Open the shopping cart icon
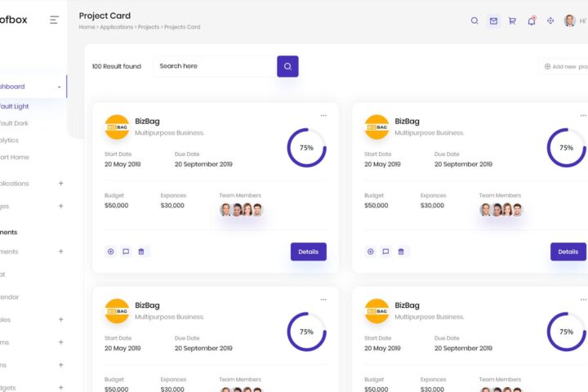The width and height of the screenshot is (588, 392). (x=512, y=20)
